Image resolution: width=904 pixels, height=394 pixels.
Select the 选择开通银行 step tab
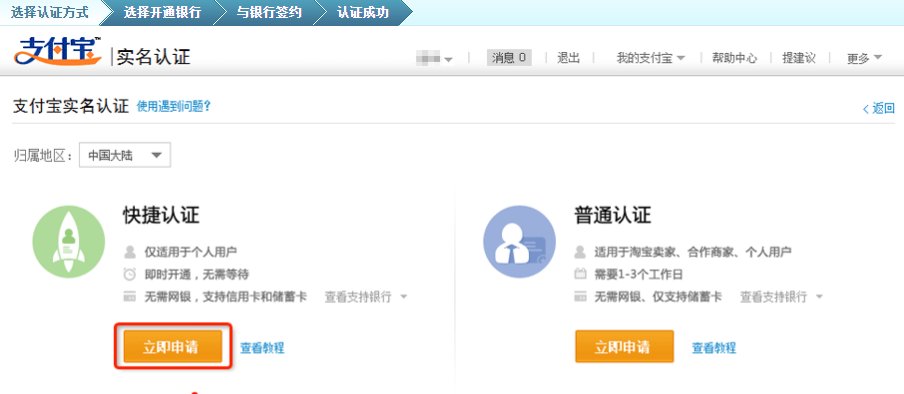162,12
